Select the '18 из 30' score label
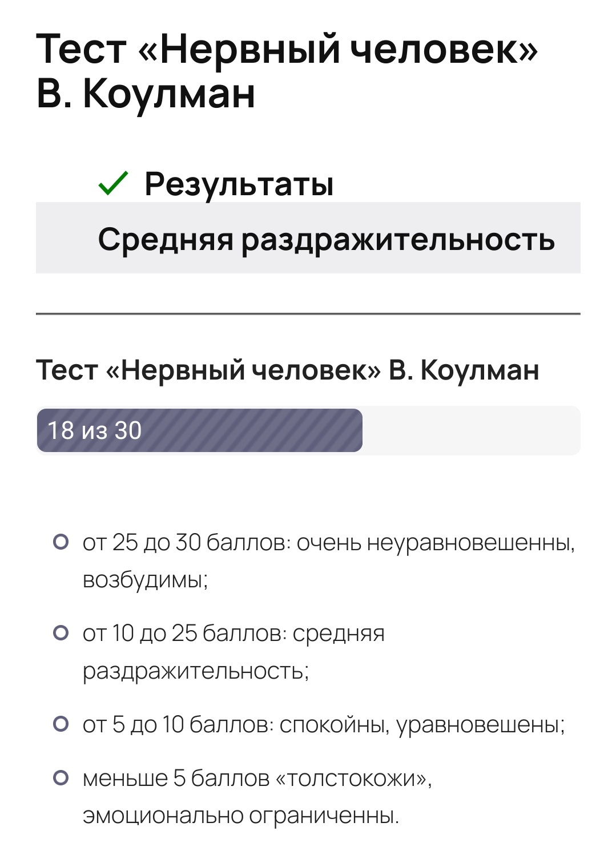Viewport: 616px width, 863px height. 94,430
